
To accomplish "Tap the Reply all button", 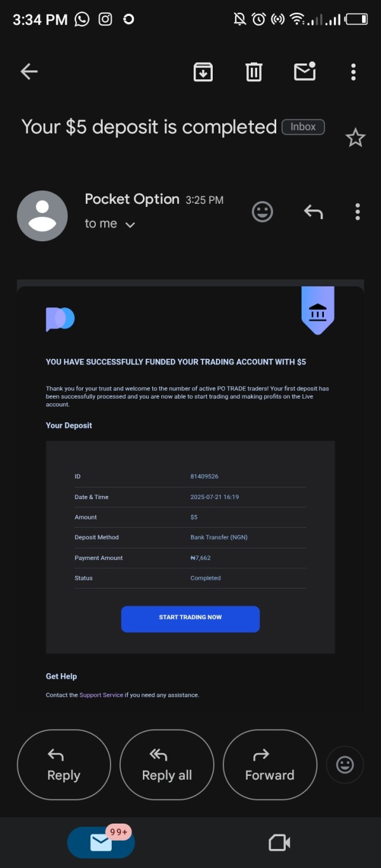I will click(x=166, y=765).
